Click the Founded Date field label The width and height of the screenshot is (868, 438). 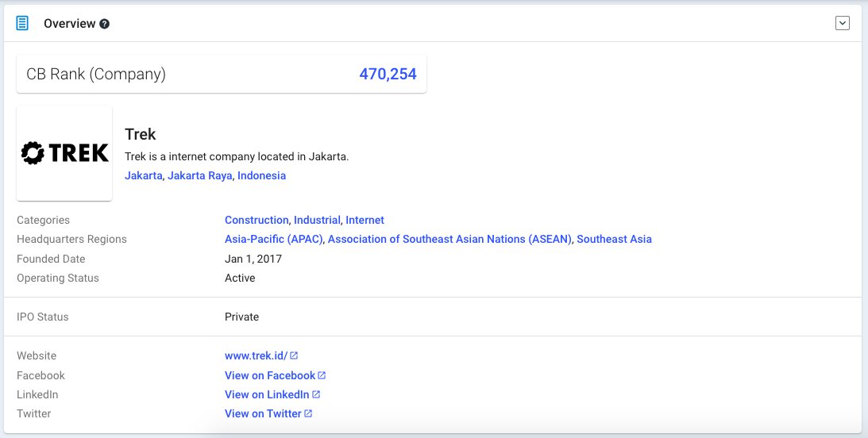[x=51, y=259]
